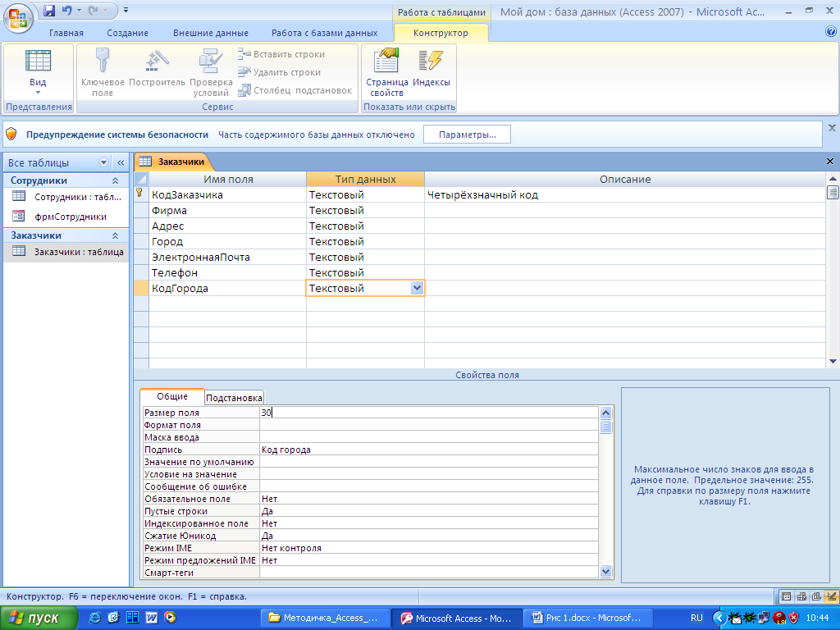
Task: Click the Параметры... security button
Action: pos(467,135)
